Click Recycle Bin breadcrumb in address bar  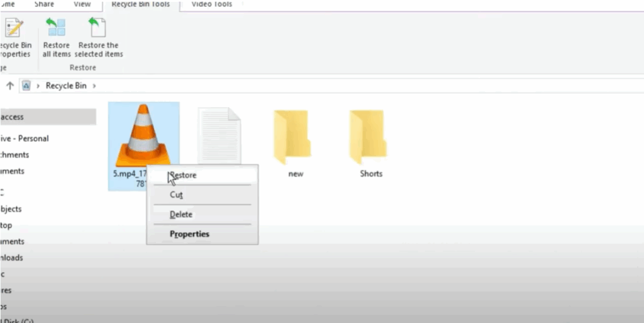coord(66,86)
